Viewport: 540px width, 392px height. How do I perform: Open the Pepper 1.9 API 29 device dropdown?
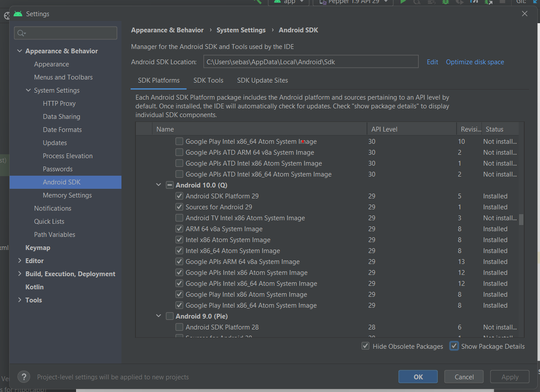coord(353,2)
